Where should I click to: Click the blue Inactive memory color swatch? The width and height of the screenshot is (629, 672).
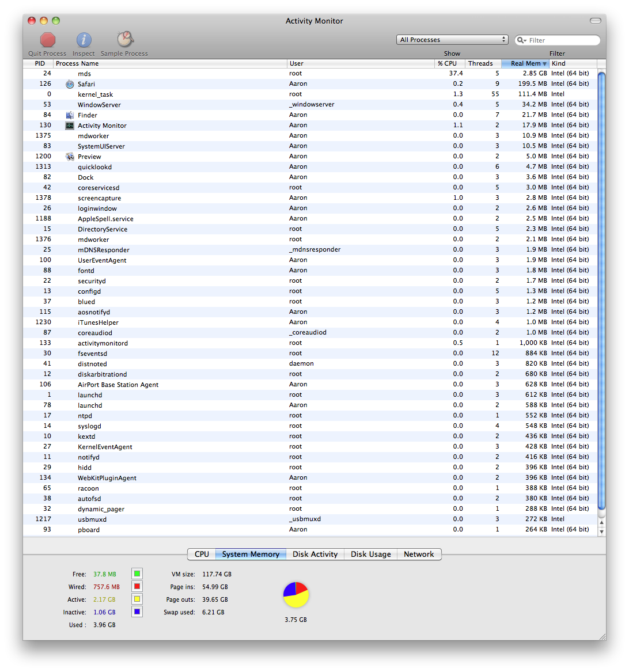137,612
